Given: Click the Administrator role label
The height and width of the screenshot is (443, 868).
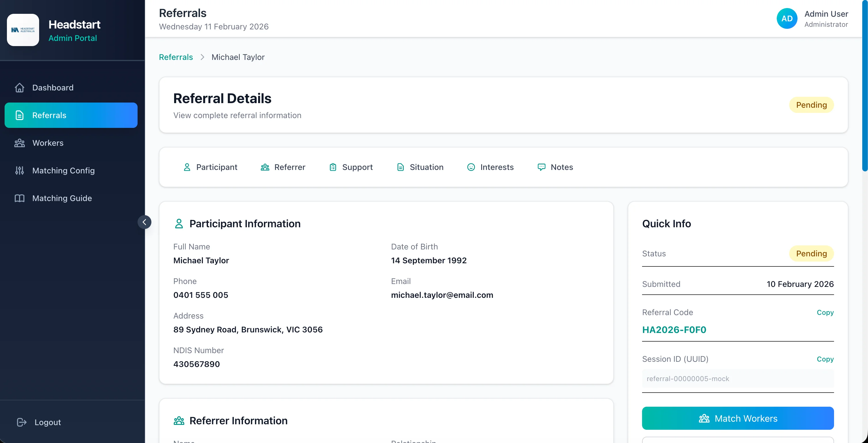Looking at the screenshot, I should click(826, 24).
